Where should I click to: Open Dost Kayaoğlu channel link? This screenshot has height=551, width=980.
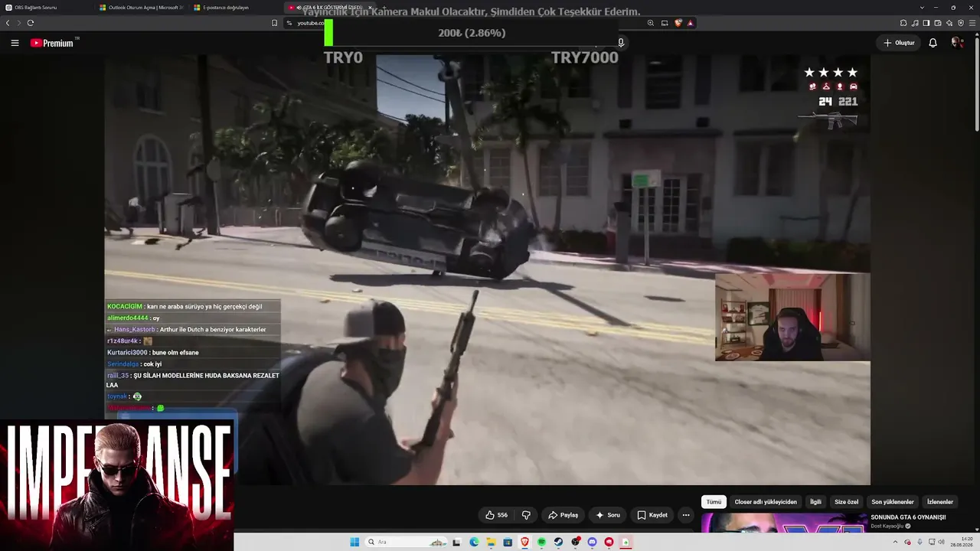click(x=887, y=527)
